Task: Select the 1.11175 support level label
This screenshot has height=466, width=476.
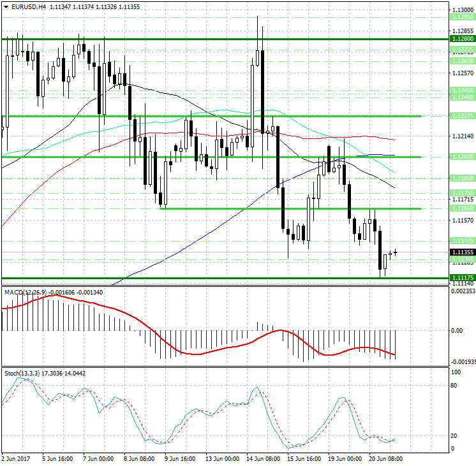Action: point(462,278)
